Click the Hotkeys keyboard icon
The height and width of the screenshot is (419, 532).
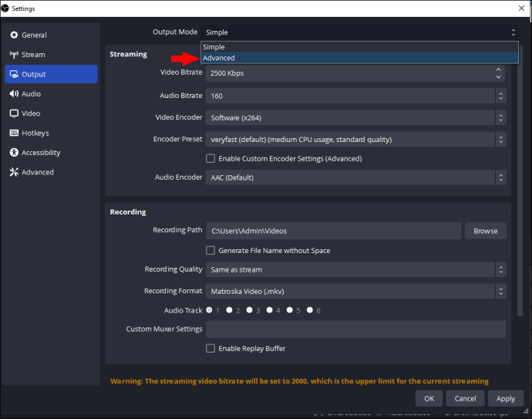pos(14,133)
